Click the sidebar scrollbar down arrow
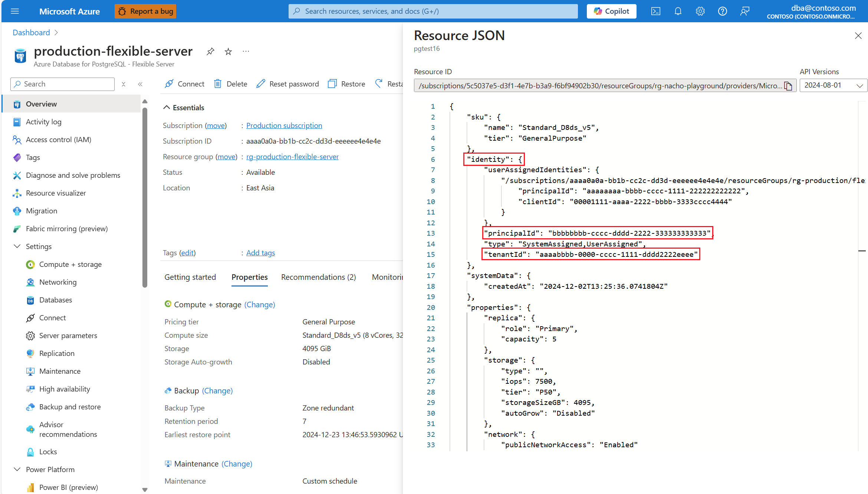The image size is (868, 494). point(145,490)
